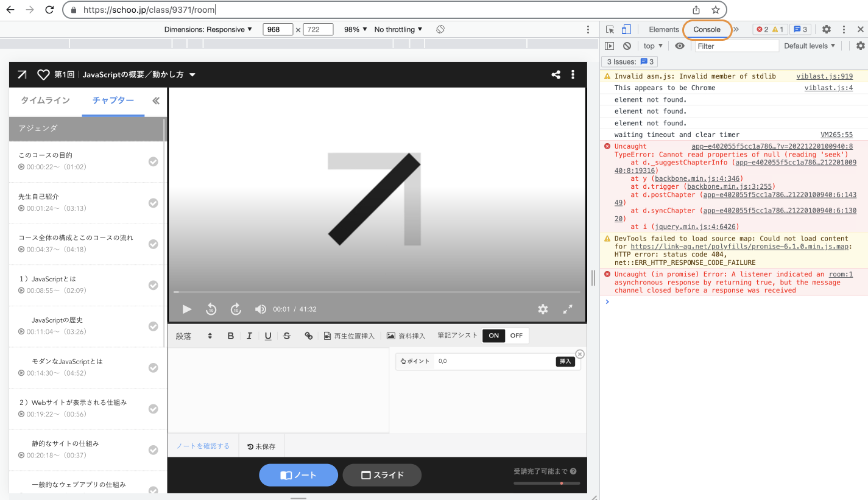Open the DevTools customize three-dot menu

pyautogui.click(x=844, y=29)
